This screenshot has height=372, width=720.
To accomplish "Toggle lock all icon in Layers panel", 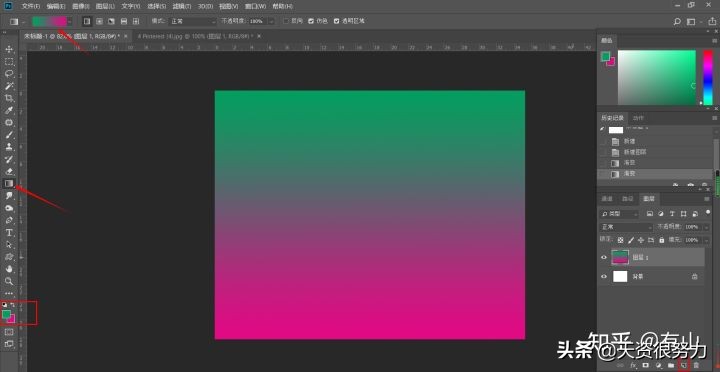I will (x=661, y=240).
